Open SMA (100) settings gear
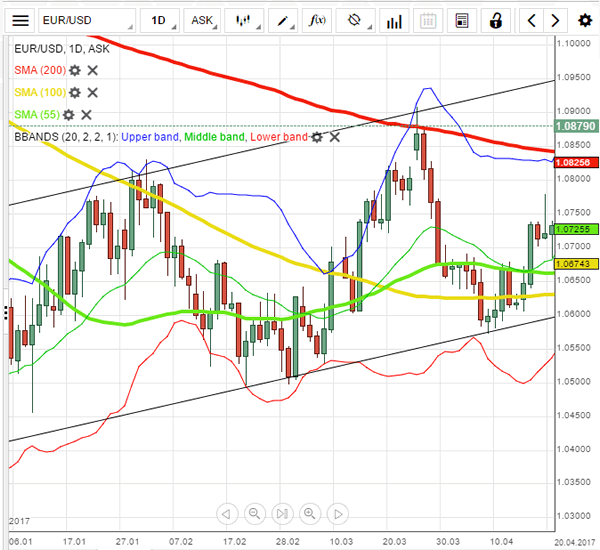 click(x=75, y=93)
